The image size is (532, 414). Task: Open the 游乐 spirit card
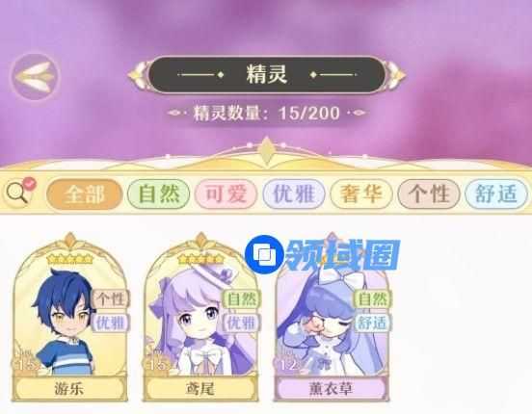(70, 318)
